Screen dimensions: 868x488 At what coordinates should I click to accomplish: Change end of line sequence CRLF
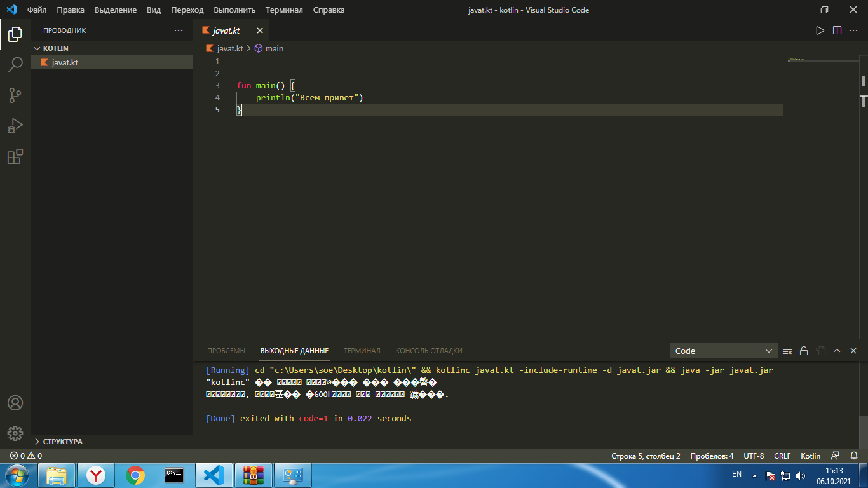(782, 456)
